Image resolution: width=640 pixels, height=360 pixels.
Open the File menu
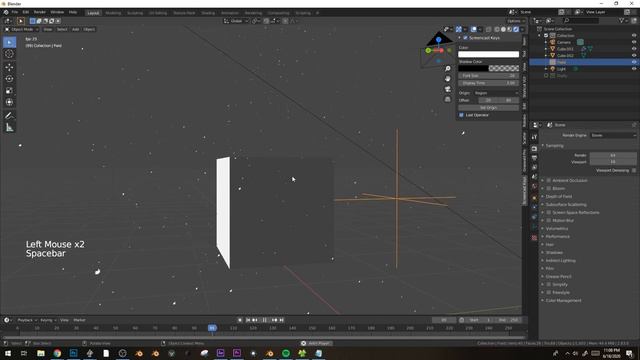[15, 12]
